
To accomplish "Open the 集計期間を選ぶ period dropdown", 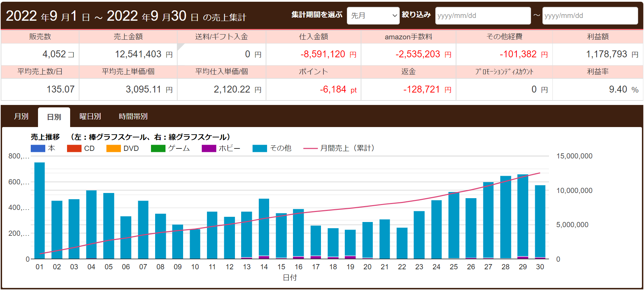I will 373,16.
